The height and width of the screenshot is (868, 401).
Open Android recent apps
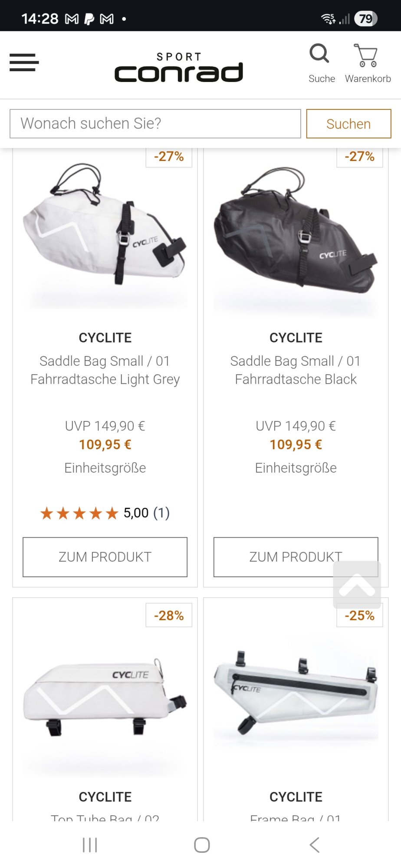pyautogui.click(x=90, y=845)
